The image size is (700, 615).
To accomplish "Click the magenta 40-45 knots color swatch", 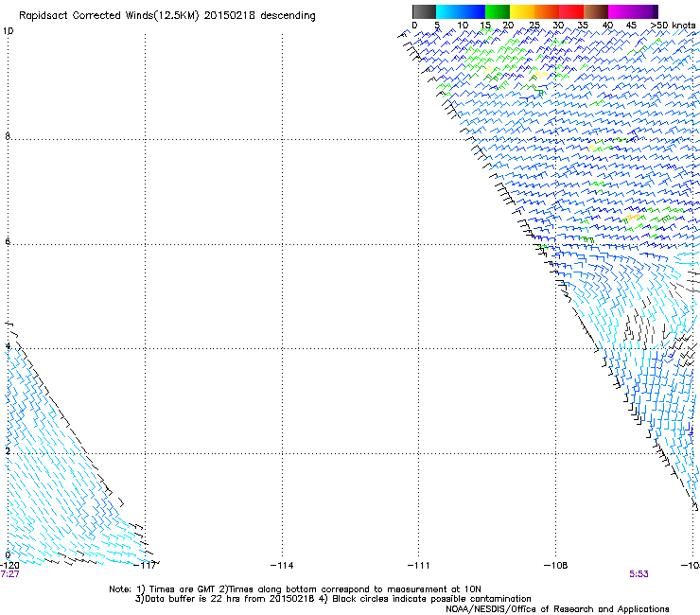I will 621,11.
